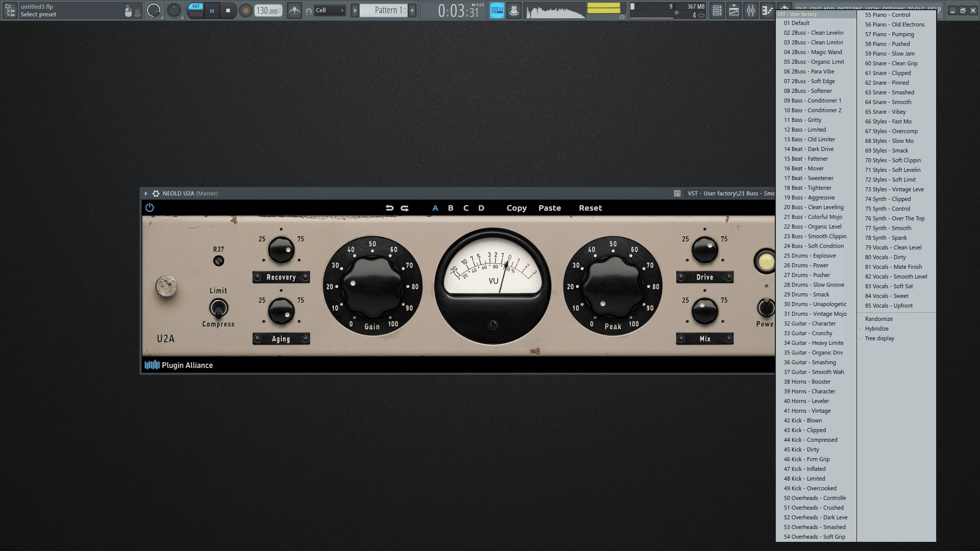
Task: Click the orange record button
Action: [246, 10]
